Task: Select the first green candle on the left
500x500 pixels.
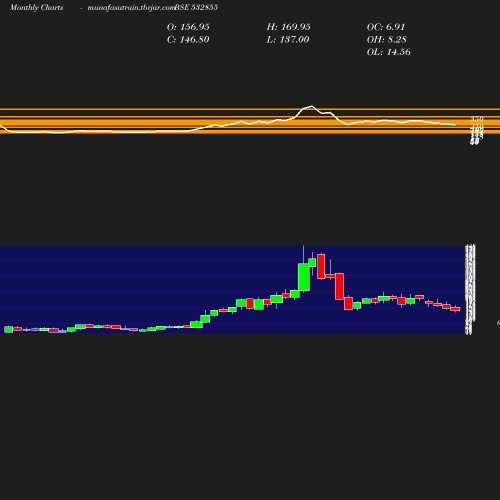Action: pos(9,329)
